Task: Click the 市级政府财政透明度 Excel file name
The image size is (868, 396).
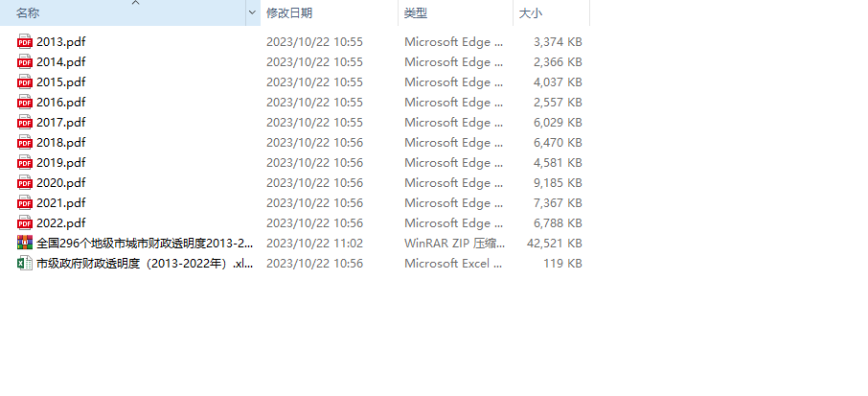Action: (x=145, y=263)
